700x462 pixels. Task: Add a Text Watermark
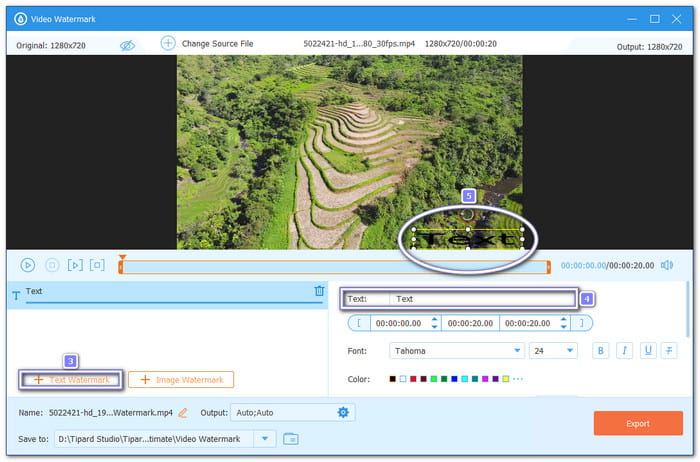(71, 380)
